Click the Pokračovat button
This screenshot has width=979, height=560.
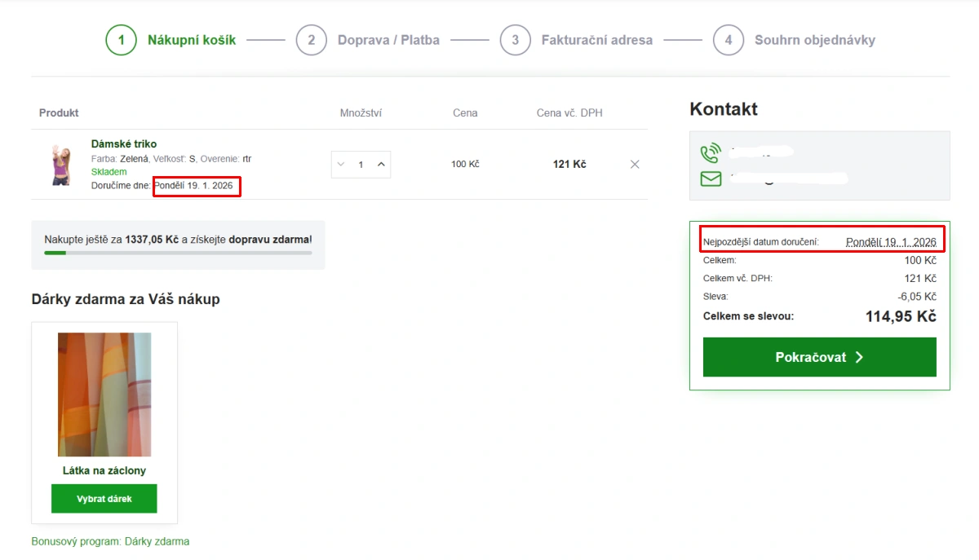[x=820, y=357]
